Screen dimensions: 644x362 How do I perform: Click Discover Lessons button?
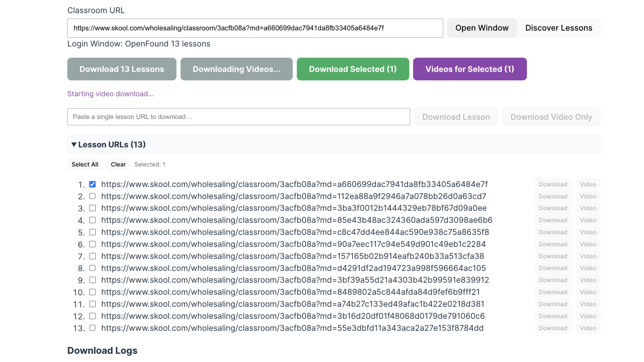[558, 28]
